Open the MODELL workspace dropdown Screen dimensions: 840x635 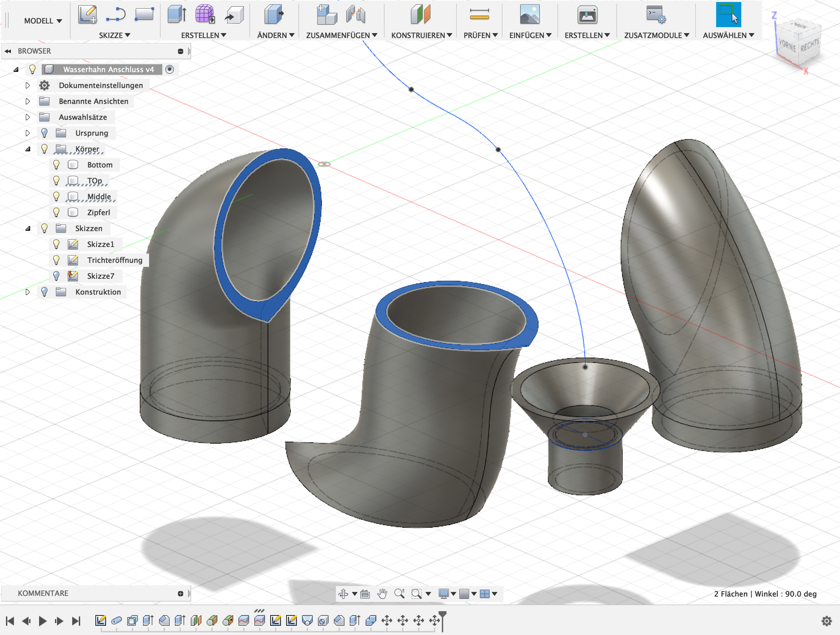[x=42, y=21]
